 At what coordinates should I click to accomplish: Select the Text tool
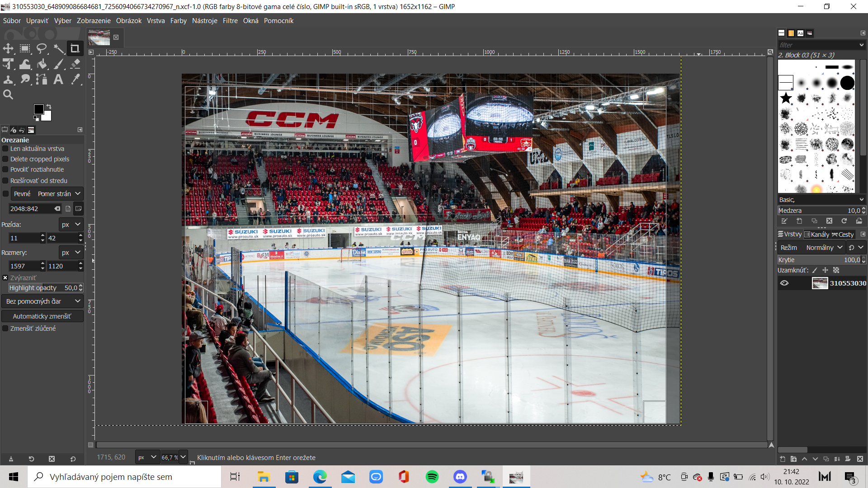pos(58,80)
